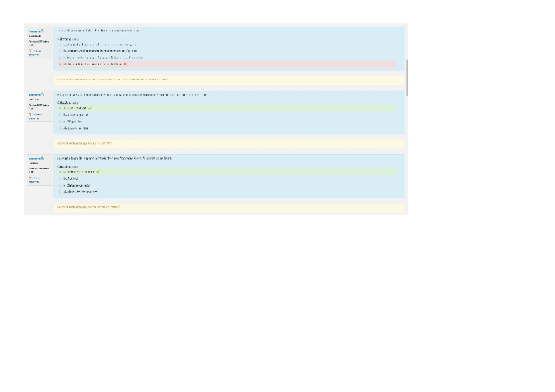Select green-highlighted option a in the second question

tap(60, 108)
